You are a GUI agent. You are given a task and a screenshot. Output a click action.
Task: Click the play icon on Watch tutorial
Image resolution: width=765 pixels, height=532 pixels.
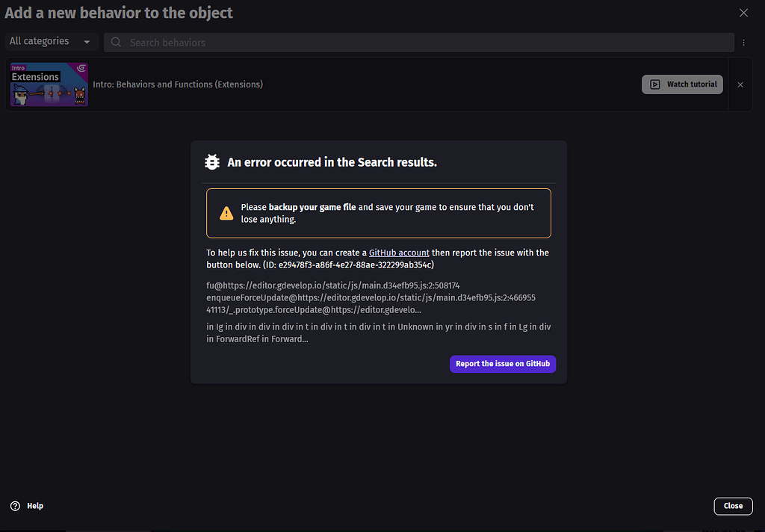click(x=657, y=84)
